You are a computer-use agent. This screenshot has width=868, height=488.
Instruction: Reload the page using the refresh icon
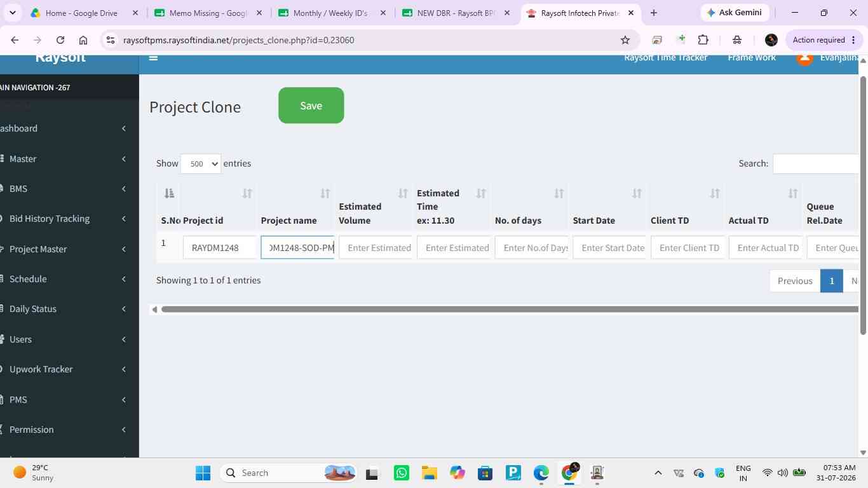pos(60,40)
